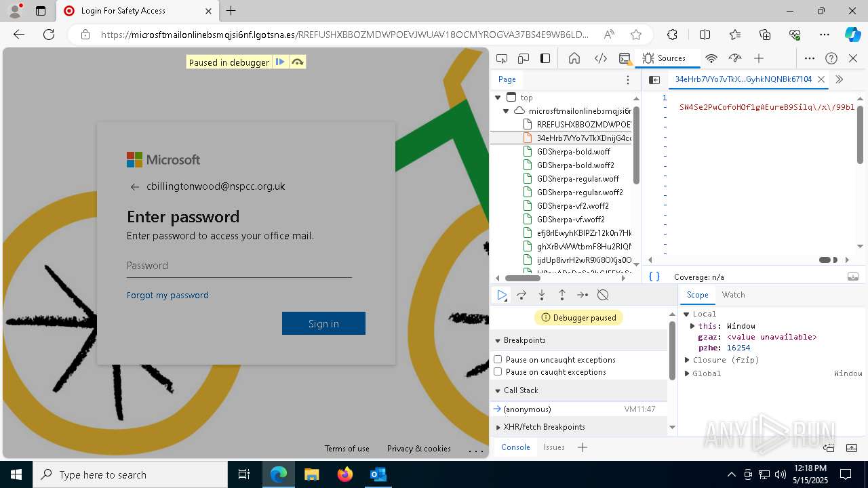Show more source tabs chevron
Image resolution: width=868 pixels, height=488 pixels.
click(x=839, y=79)
